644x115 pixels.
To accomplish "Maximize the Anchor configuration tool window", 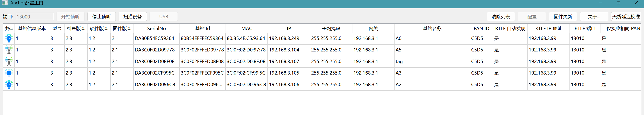I will [x=618, y=3].
